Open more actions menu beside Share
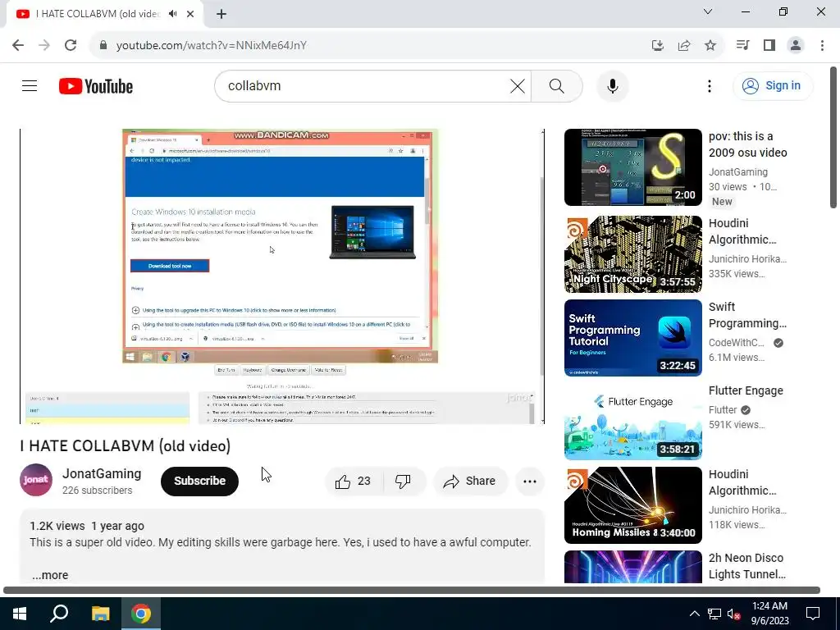The width and height of the screenshot is (840, 630). pos(530,481)
